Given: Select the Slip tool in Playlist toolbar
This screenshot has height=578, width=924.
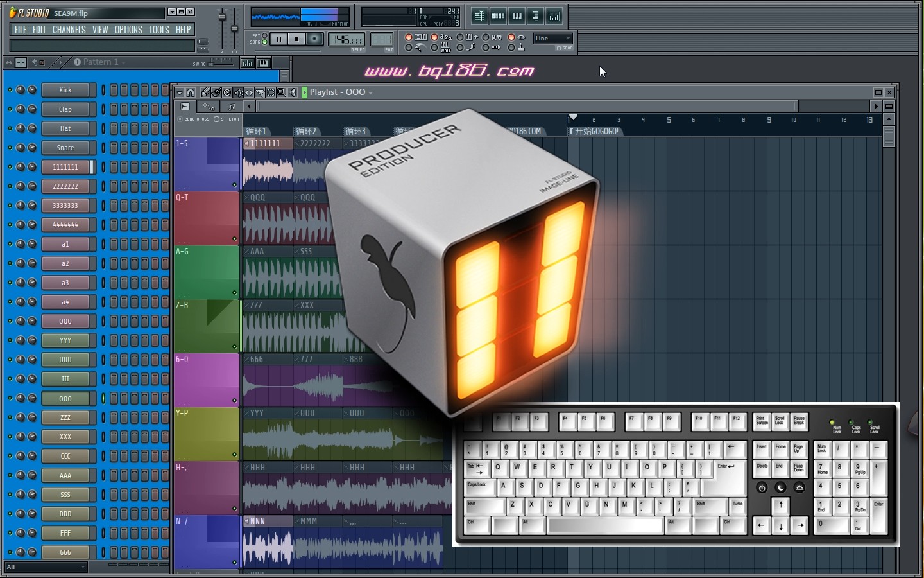Looking at the screenshot, I should pos(249,92).
